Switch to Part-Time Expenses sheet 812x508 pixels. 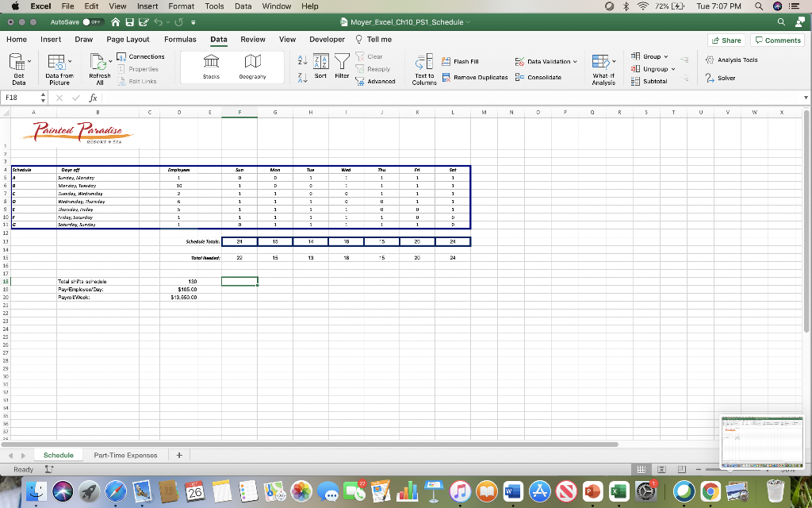pos(125,455)
